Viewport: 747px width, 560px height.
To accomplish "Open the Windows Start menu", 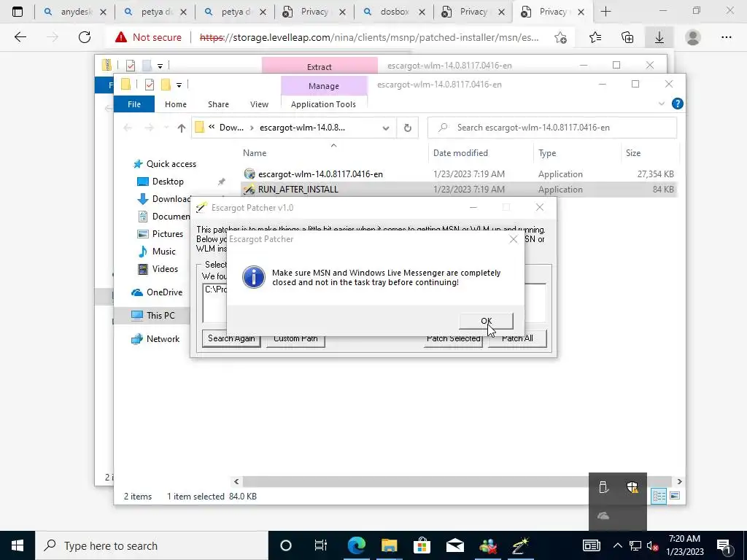I will [x=18, y=545].
